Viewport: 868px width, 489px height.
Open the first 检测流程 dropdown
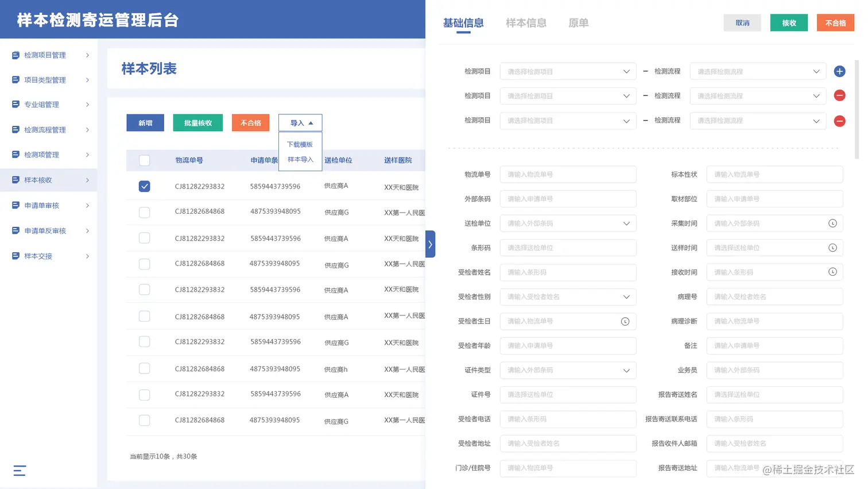pos(758,71)
